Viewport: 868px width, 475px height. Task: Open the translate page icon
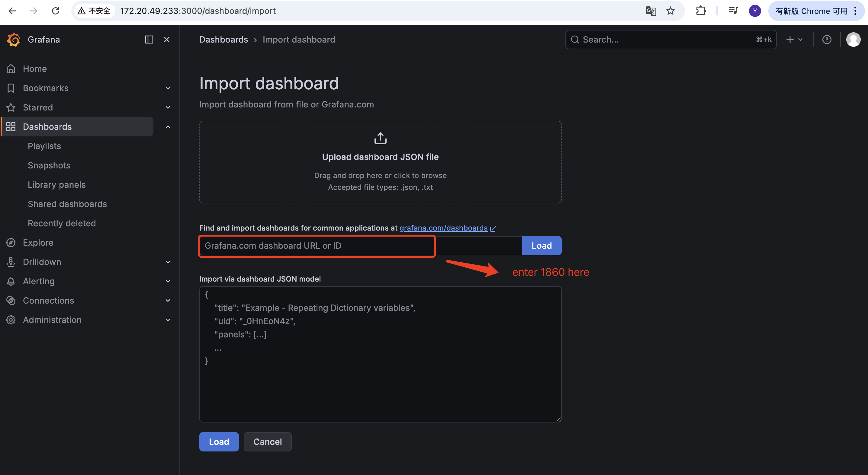click(651, 11)
